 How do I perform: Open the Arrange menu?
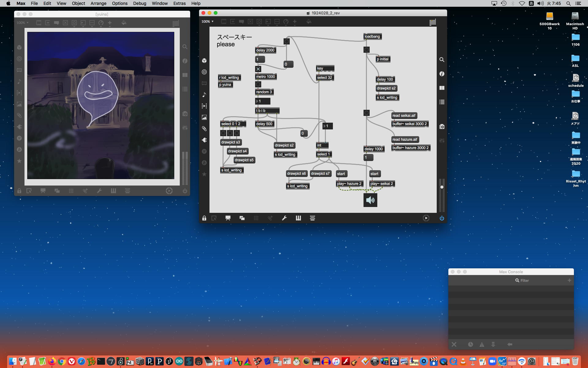pos(98,3)
